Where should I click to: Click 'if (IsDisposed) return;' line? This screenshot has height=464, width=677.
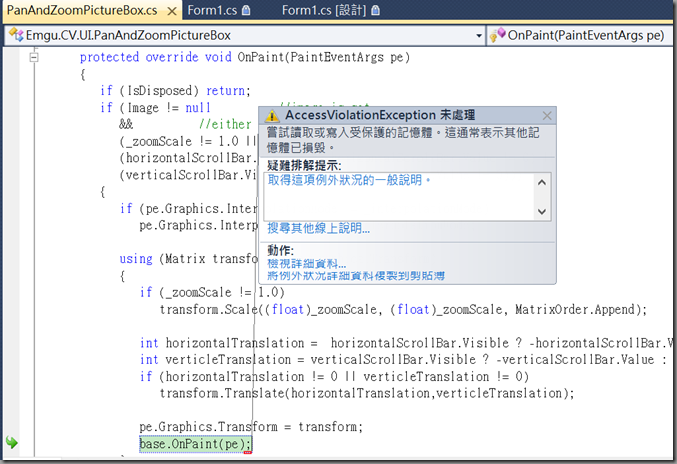coord(175,91)
